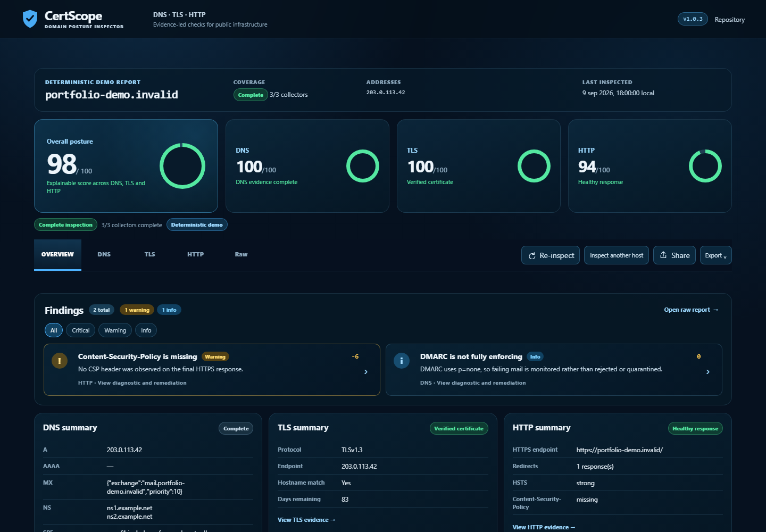Click the Hostname match value Yes

click(346, 483)
